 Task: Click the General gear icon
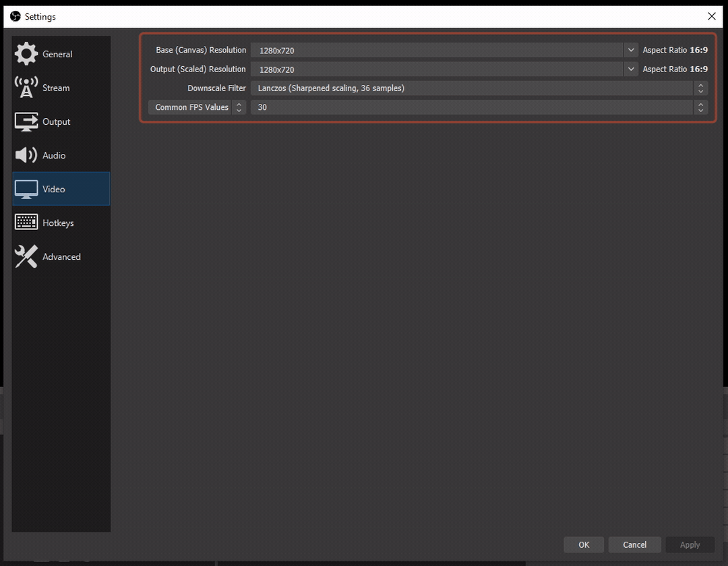point(26,54)
